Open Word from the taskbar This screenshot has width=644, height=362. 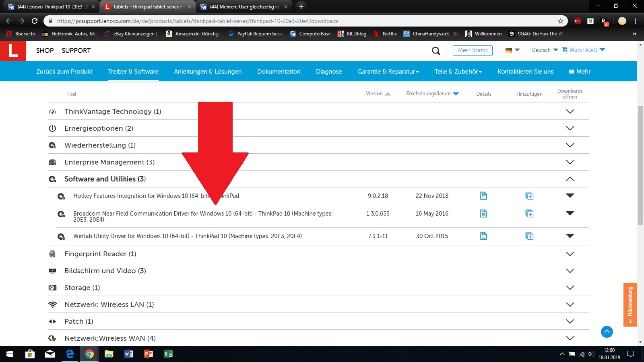point(129,354)
